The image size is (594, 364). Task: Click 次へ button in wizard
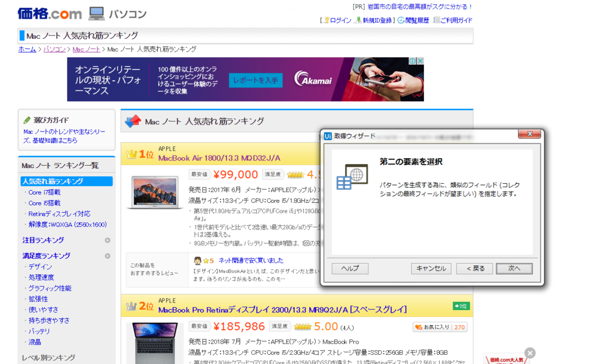[514, 268]
